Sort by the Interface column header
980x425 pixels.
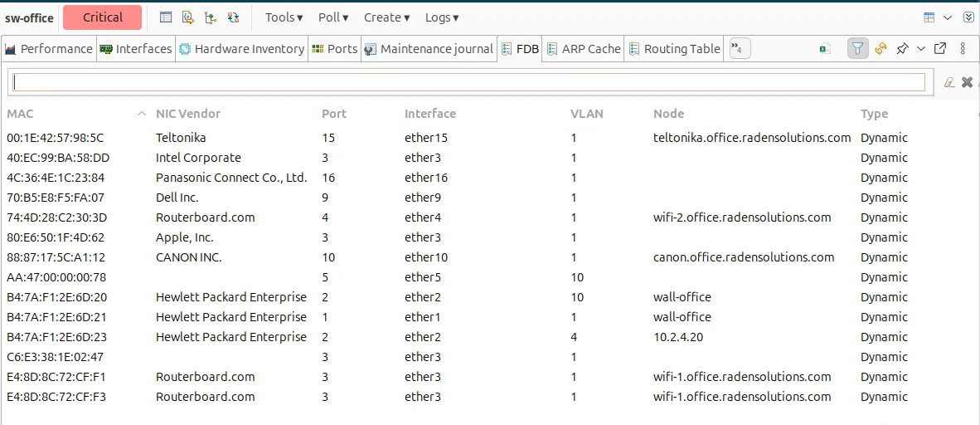(x=430, y=114)
